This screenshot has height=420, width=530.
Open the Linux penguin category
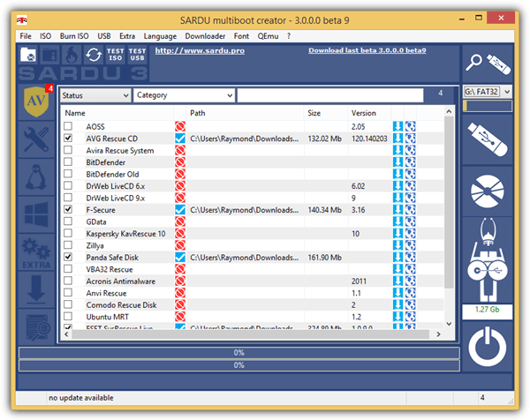point(36,177)
